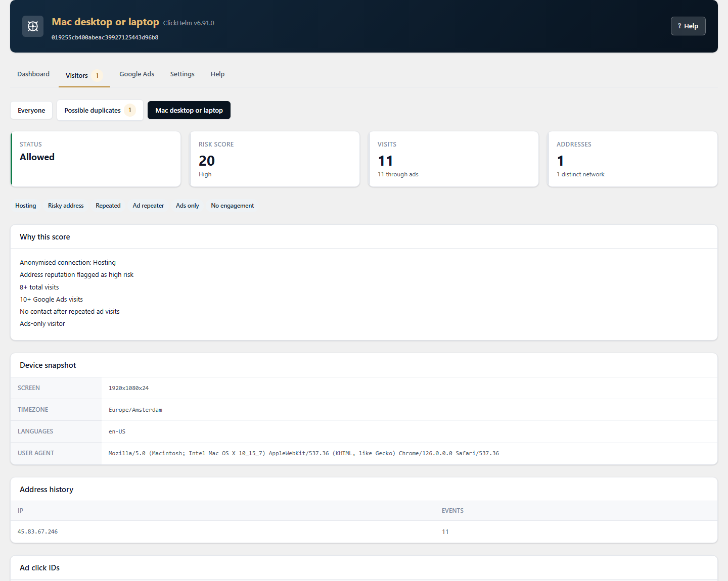
Task: Open the Google Ads tab
Action: coord(137,74)
